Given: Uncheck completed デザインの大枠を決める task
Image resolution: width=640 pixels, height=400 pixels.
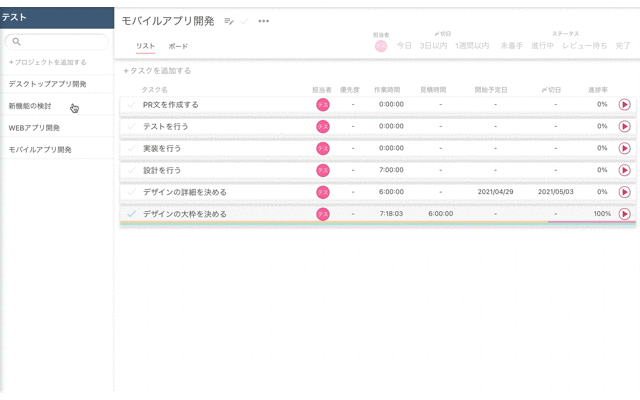Looking at the screenshot, I should (131, 214).
